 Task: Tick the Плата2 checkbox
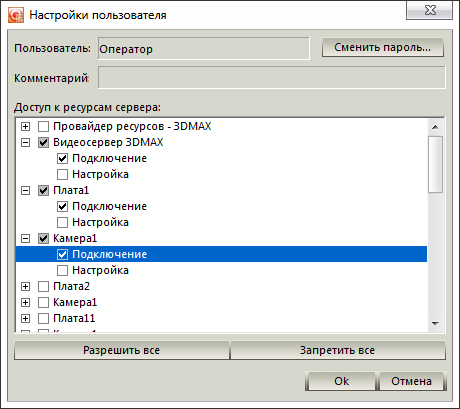click(x=43, y=286)
